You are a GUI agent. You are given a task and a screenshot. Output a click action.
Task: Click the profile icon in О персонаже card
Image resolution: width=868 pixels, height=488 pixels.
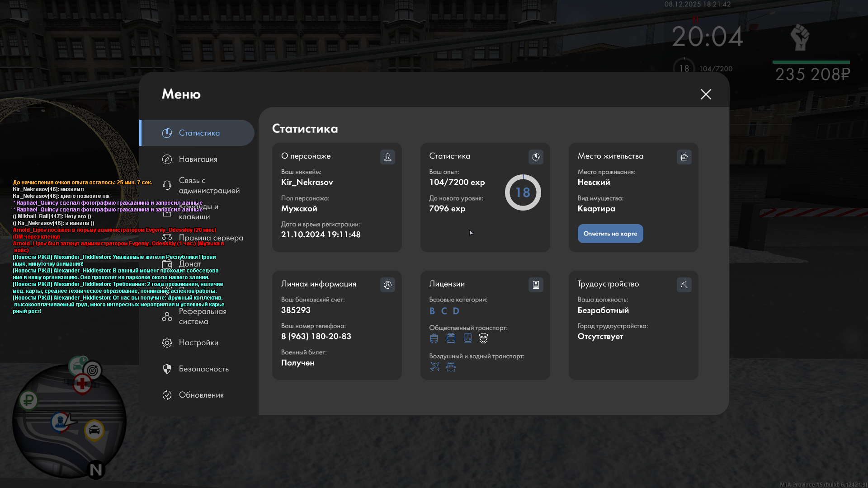[387, 157]
